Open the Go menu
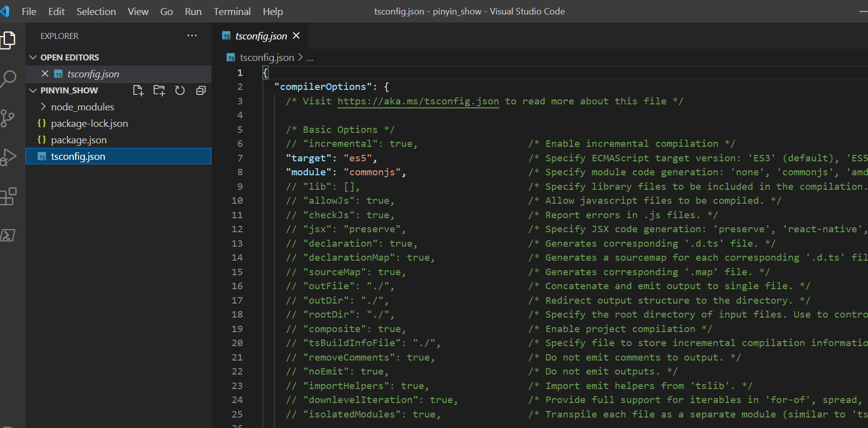Viewport: 868px width, 428px height. [x=166, y=11]
